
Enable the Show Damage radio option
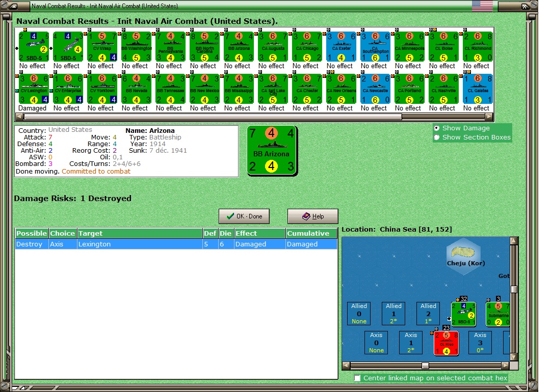[436, 128]
